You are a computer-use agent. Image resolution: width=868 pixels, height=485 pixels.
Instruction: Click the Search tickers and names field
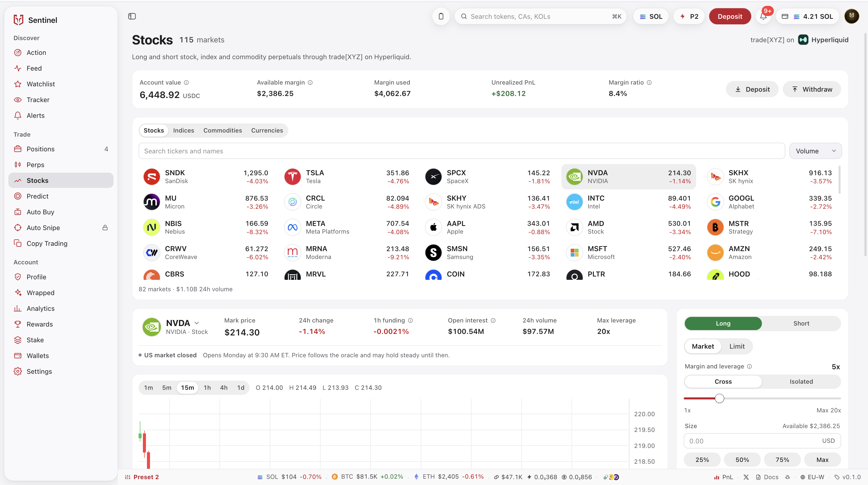(x=462, y=151)
